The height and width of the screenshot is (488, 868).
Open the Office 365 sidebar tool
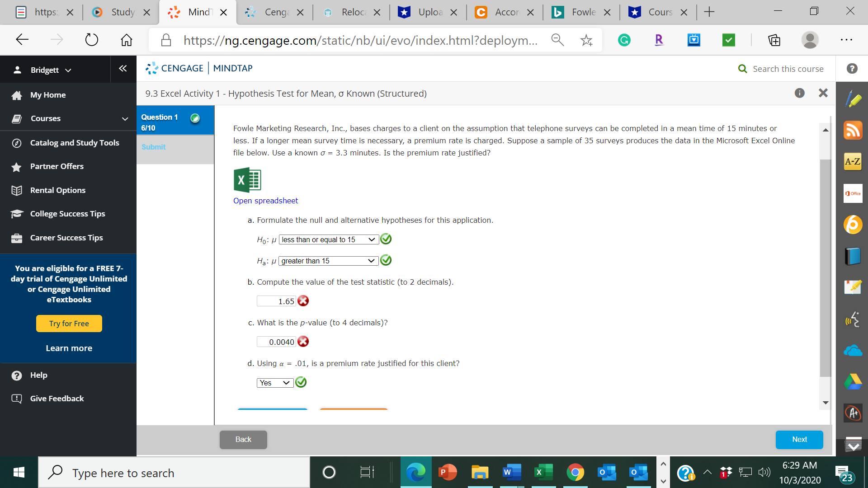pyautogui.click(x=853, y=193)
